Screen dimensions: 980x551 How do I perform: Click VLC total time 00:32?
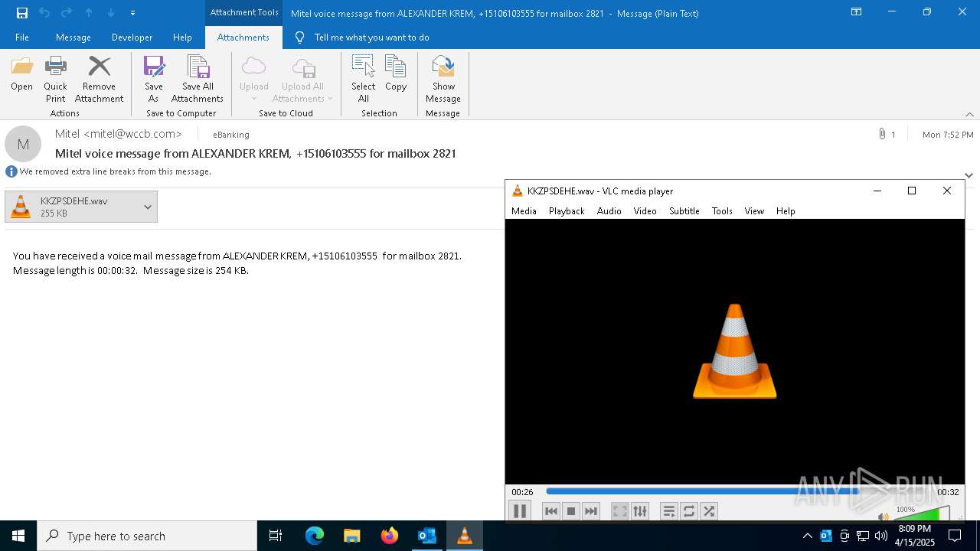coord(948,492)
